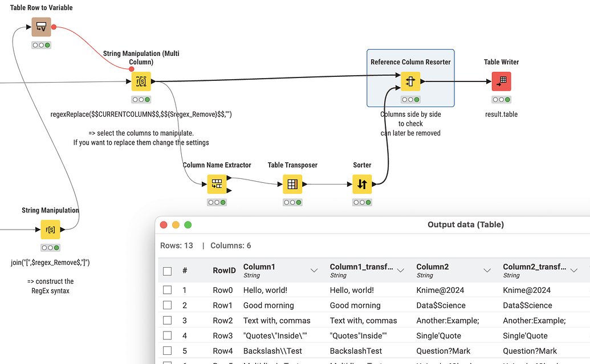Select the Column Name Extractor node icon
The width and height of the screenshot is (590, 364).
[217, 183]
